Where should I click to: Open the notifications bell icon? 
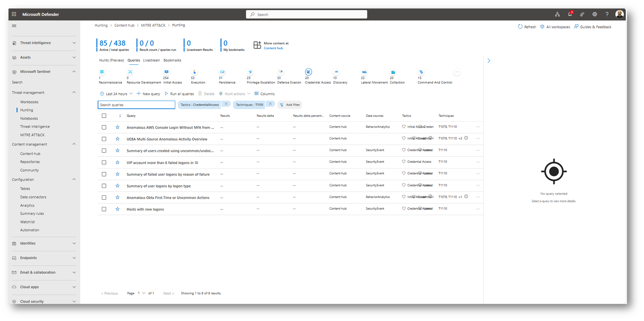pos(570,14)
